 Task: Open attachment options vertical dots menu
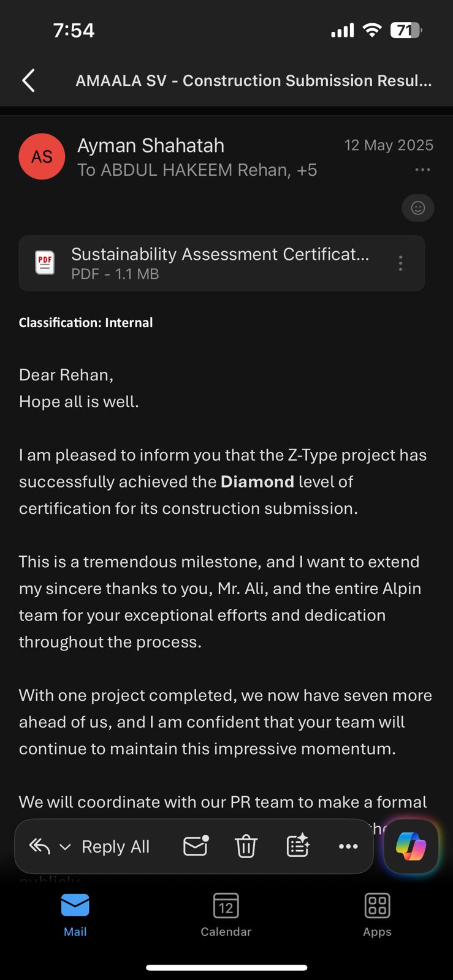tap(400, 263)
